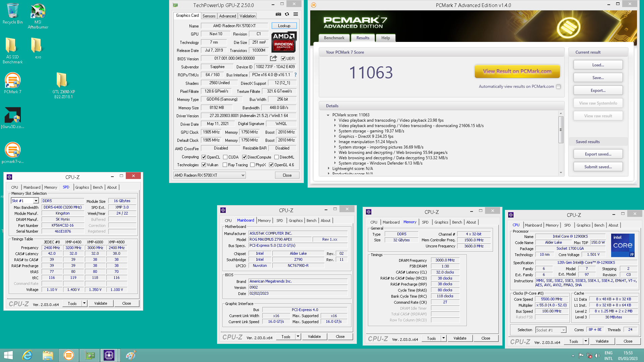644x362 pixels.
Task: Open Socket #1 selection dropdown
Action: click(x=551, y=330)
